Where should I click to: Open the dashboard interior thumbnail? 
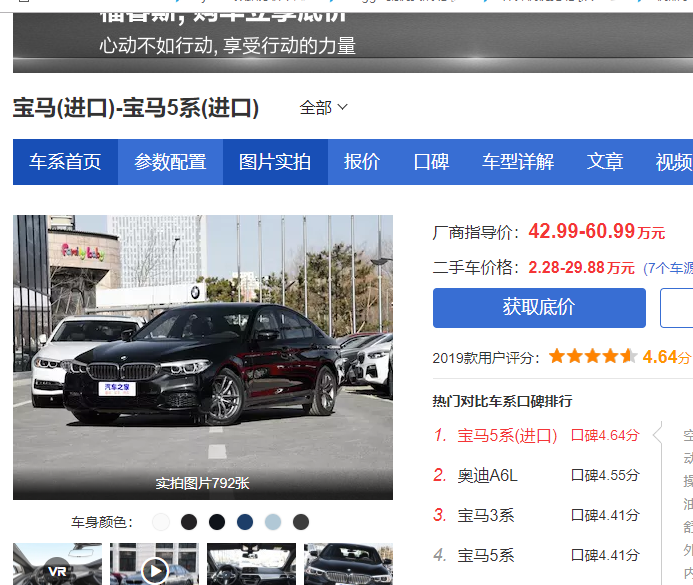pos(251,564)
